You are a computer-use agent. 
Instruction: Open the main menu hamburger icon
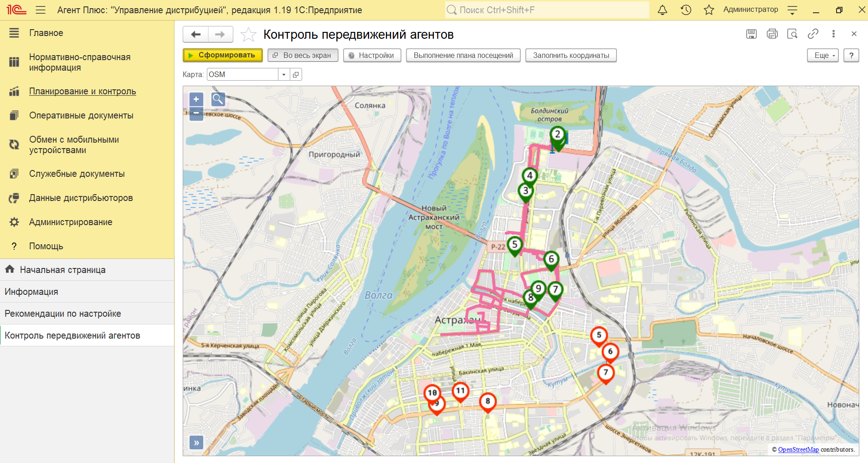click(x=41, y=10)
